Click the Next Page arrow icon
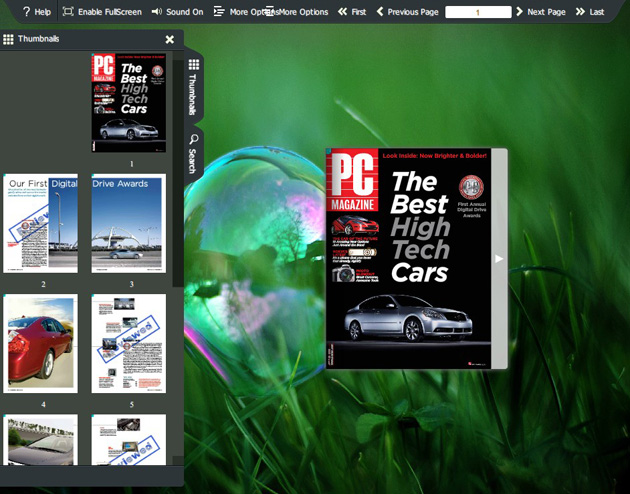The height and width of the screenshot is (494, 630). tap(519, 12)
